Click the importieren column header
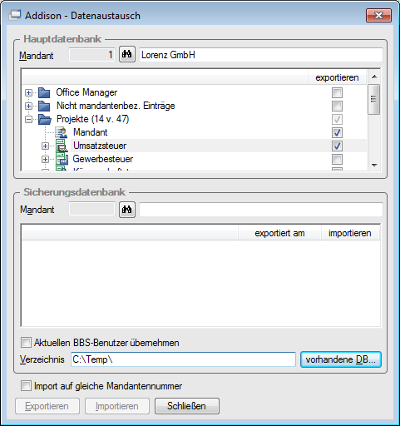Image resolution: width=400 pixels, height=426 pixels. [350, 233]
